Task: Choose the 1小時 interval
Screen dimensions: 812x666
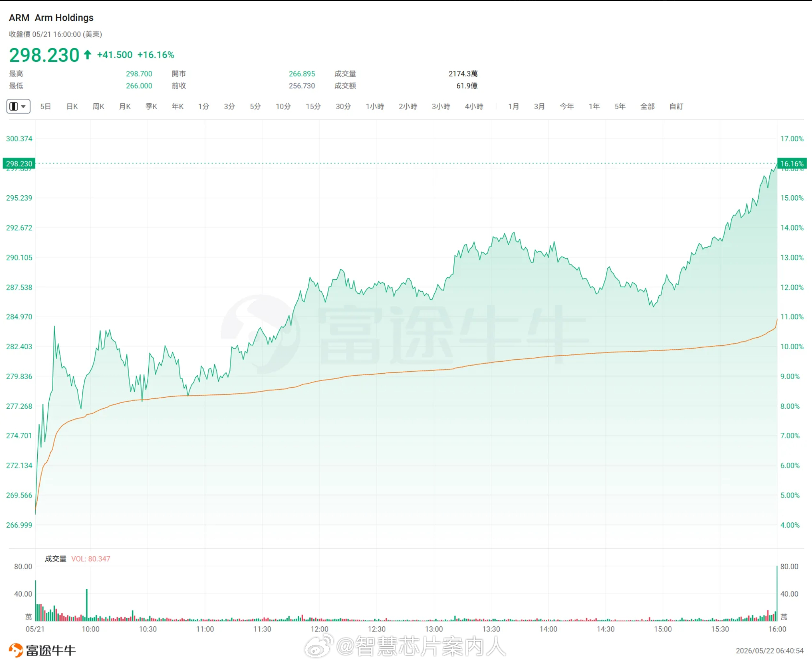Action: coord(375,106)
